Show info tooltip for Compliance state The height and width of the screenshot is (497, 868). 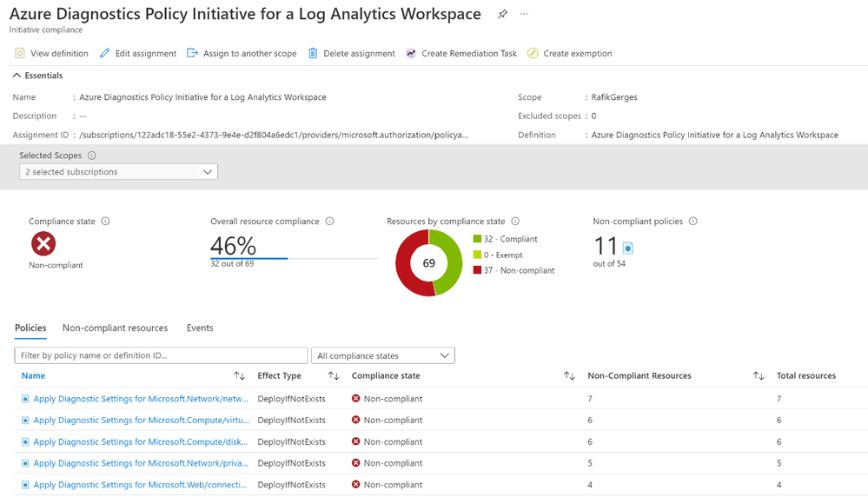click(105, 221)
